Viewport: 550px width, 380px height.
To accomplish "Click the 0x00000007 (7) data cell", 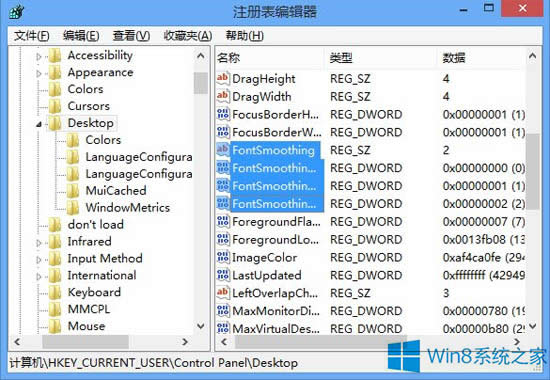I will 484,222.
